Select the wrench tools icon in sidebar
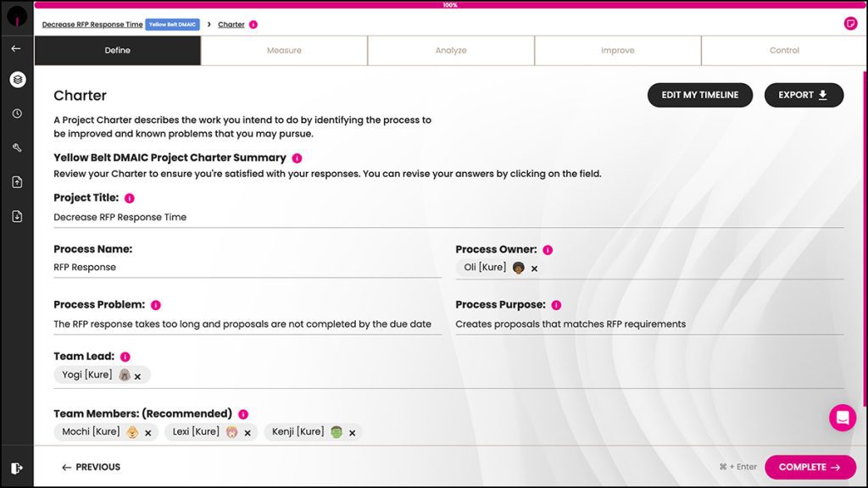The height and width of the screenshot is (488, 868). [x=17, y=147]
